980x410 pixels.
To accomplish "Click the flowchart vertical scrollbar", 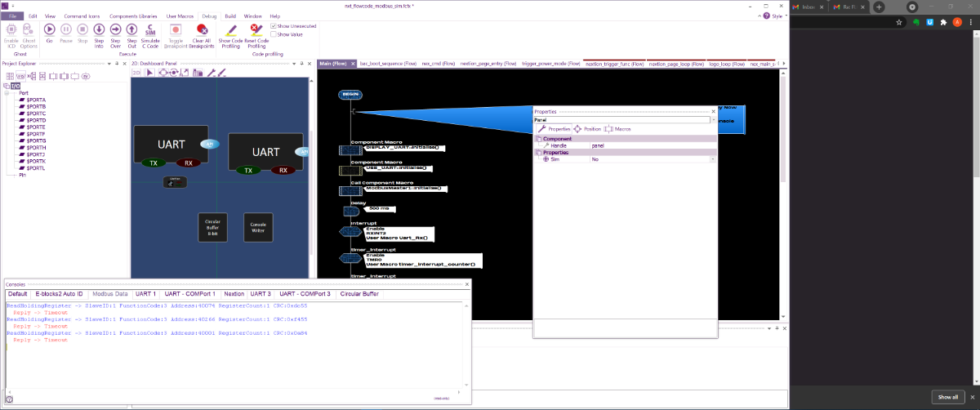I will 782,131.
